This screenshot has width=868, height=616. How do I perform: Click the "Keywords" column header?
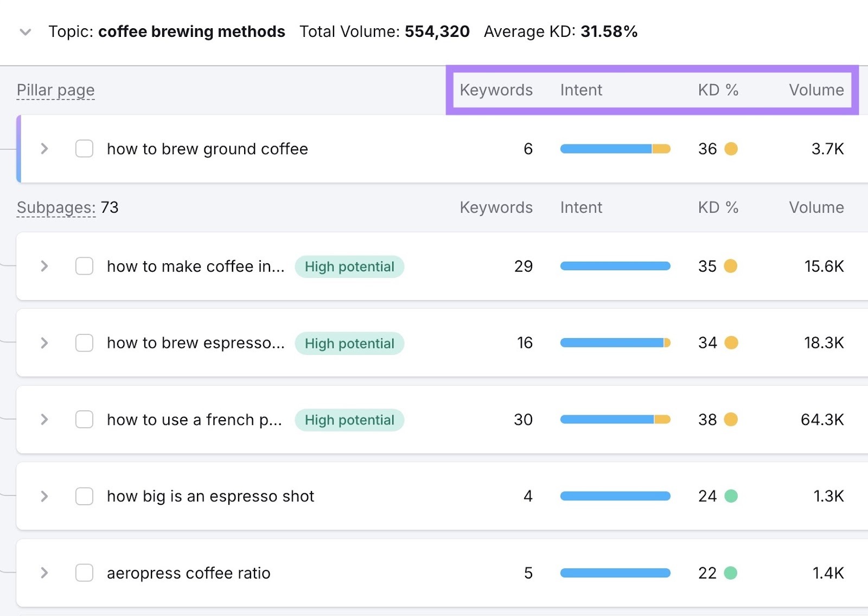(x=496, y=90)
